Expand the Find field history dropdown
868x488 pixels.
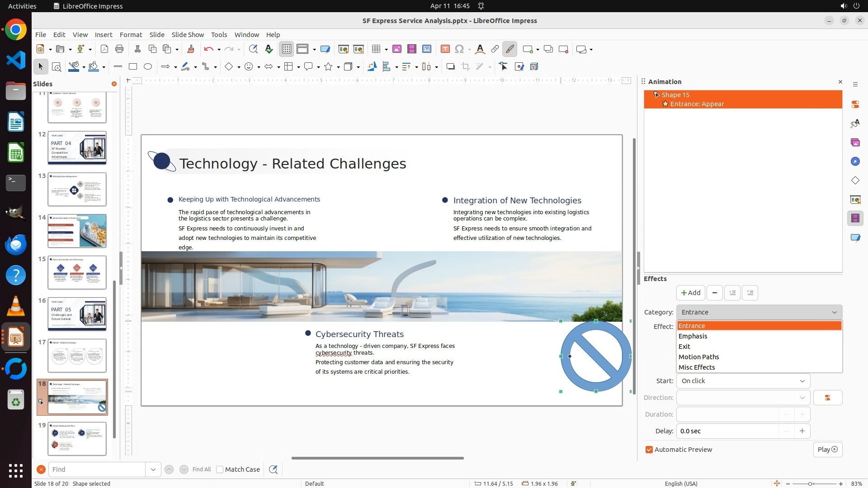click(153, 469)
